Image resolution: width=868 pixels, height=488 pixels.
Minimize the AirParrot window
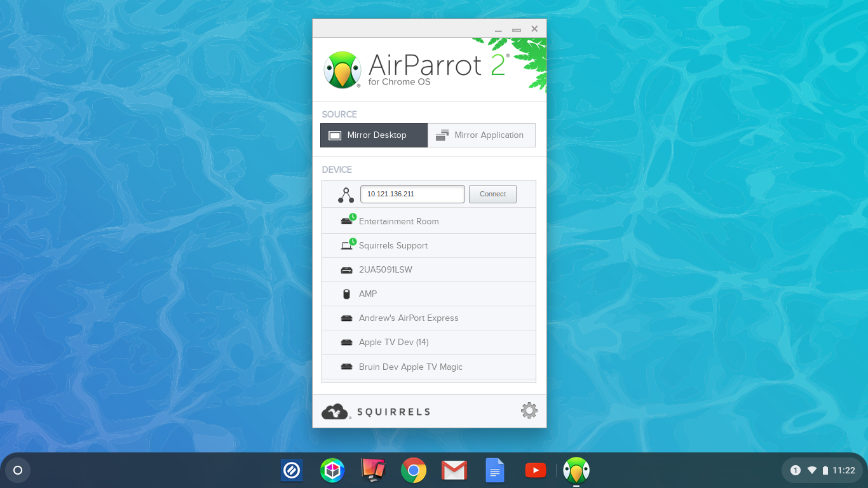pos(498,29)
